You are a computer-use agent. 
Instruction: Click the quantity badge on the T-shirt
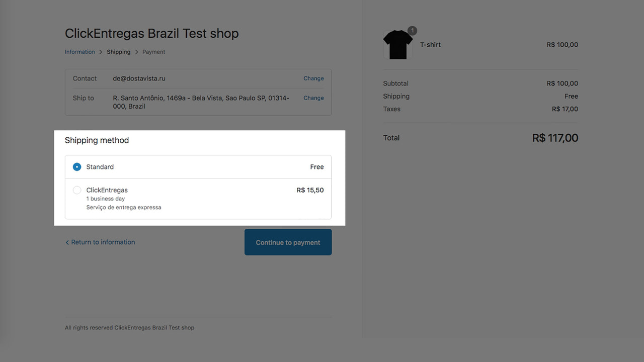(412, 31)
